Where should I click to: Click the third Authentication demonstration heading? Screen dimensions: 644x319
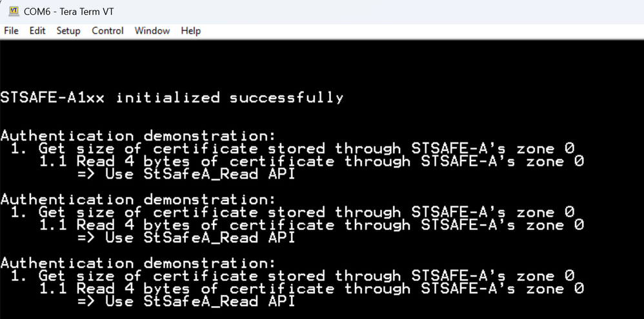(138, 264)
